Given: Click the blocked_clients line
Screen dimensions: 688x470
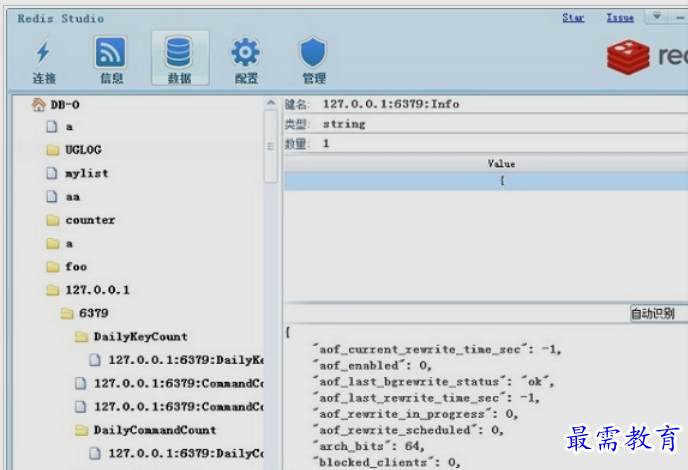Looking at the screenshot, I should tap(386, 462).
